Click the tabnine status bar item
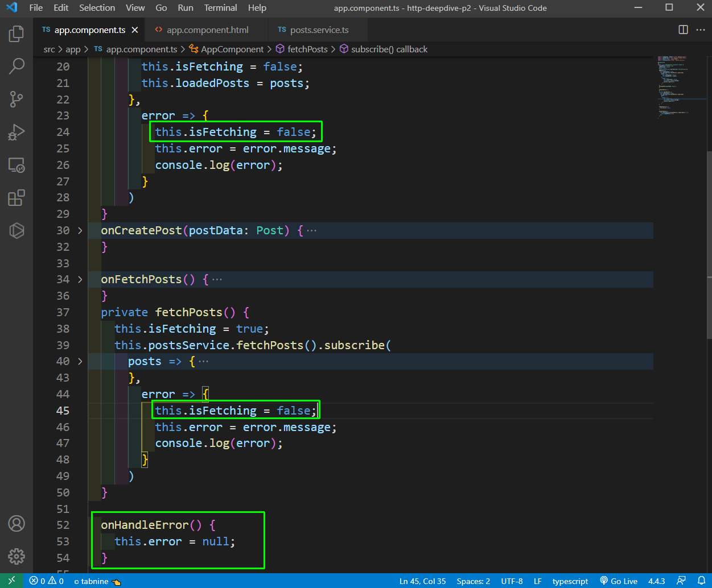 point(97,581)
